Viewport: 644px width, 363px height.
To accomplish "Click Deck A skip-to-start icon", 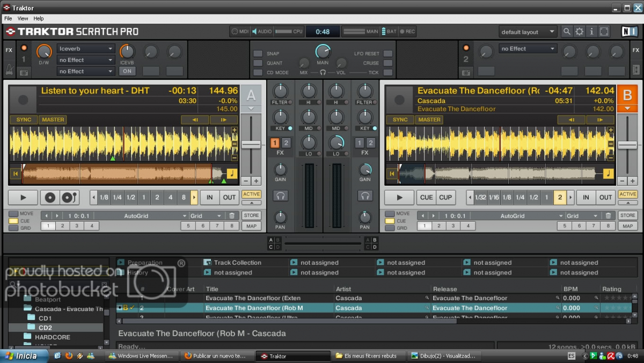I will coord(16,174).
